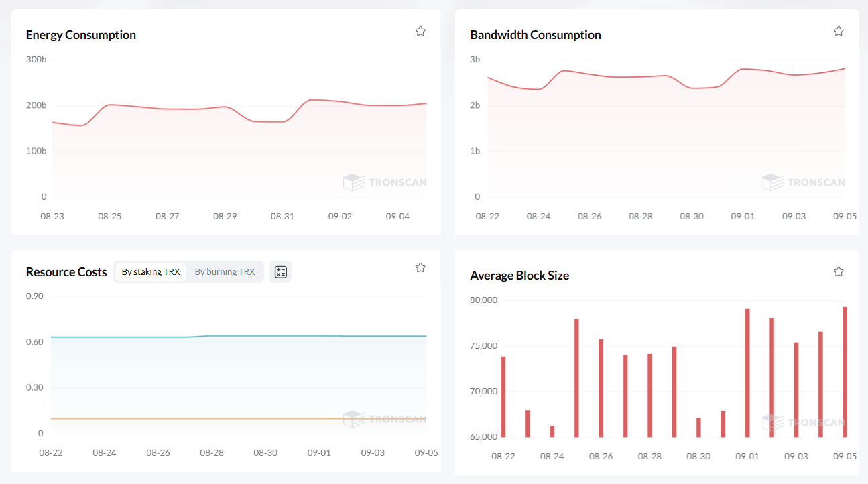Click the Resource Costs star icon

(420, 267)
